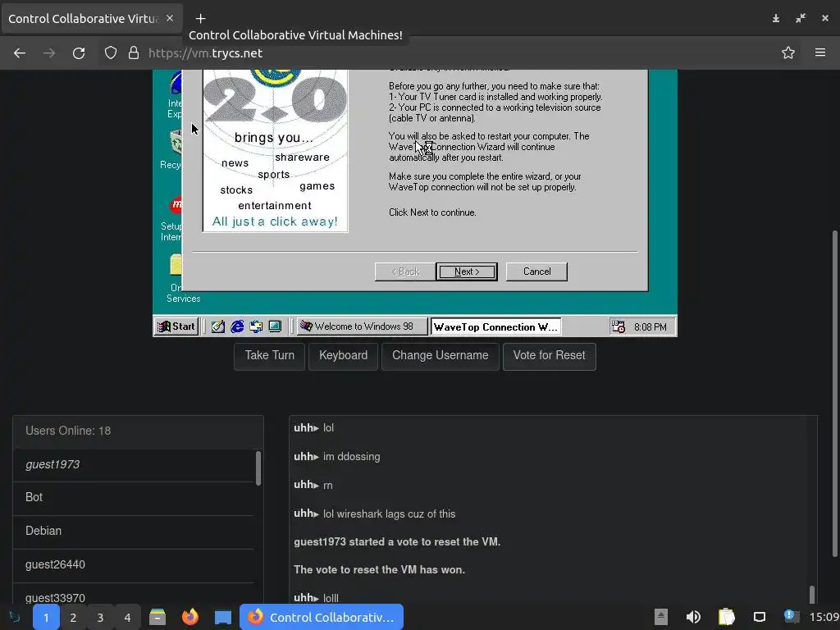Viewport: 840px width, 630px height.
Task: Open the clipboard manager tray icon
Action: 727,617
